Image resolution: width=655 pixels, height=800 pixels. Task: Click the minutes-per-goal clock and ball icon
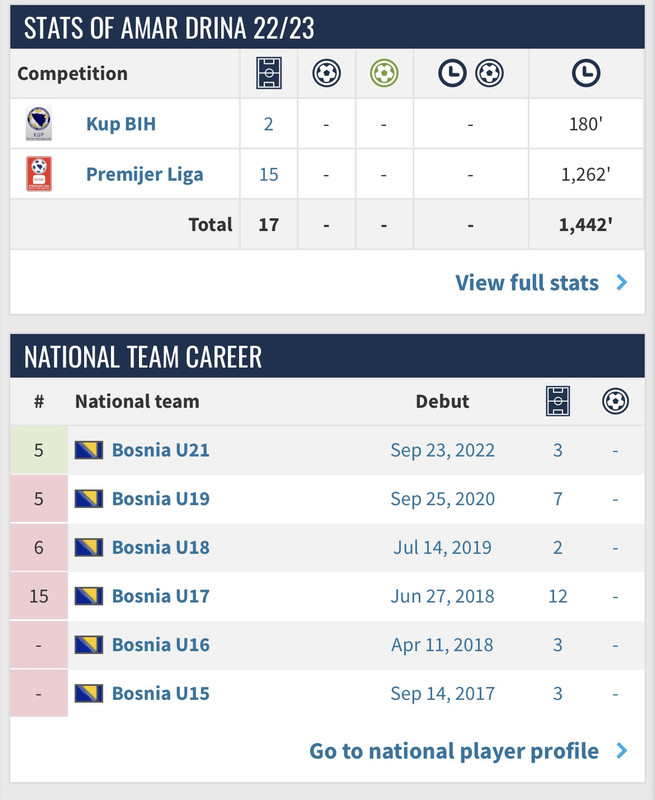click(470, 73)
